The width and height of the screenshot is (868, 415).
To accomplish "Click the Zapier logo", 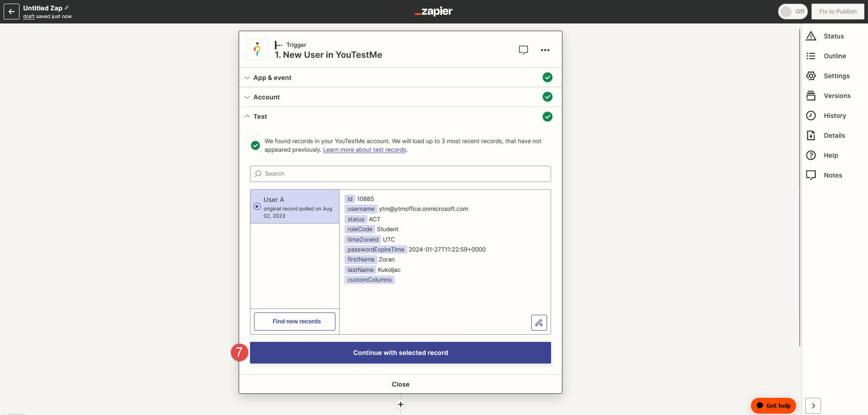I will point(434,11).
